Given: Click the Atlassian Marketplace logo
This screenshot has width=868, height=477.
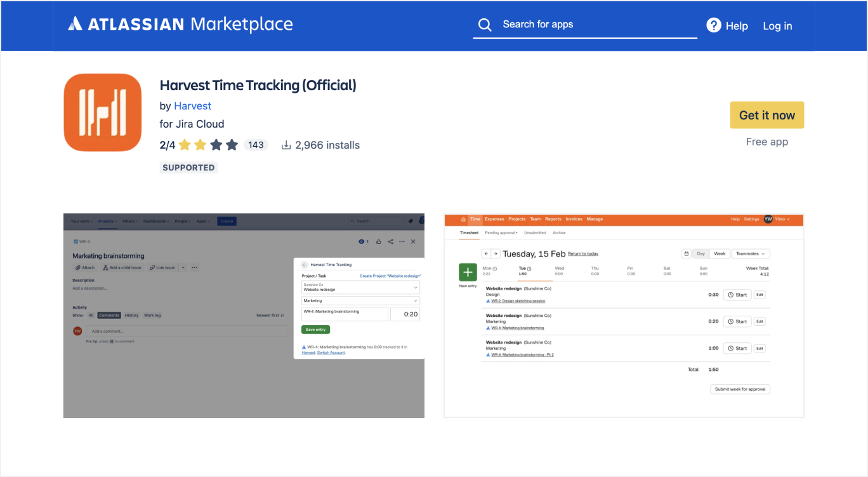Looking at the screenshot, I should 180,25.
